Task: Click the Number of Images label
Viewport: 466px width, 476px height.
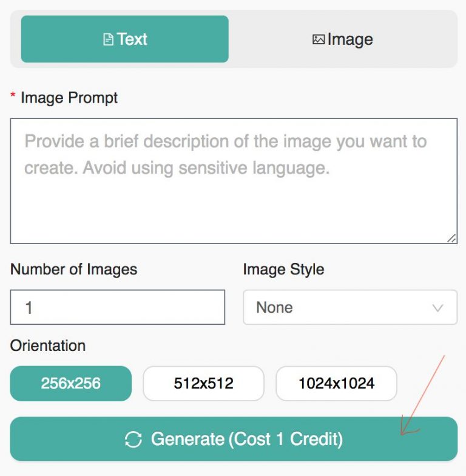Action: click(74, 270)
